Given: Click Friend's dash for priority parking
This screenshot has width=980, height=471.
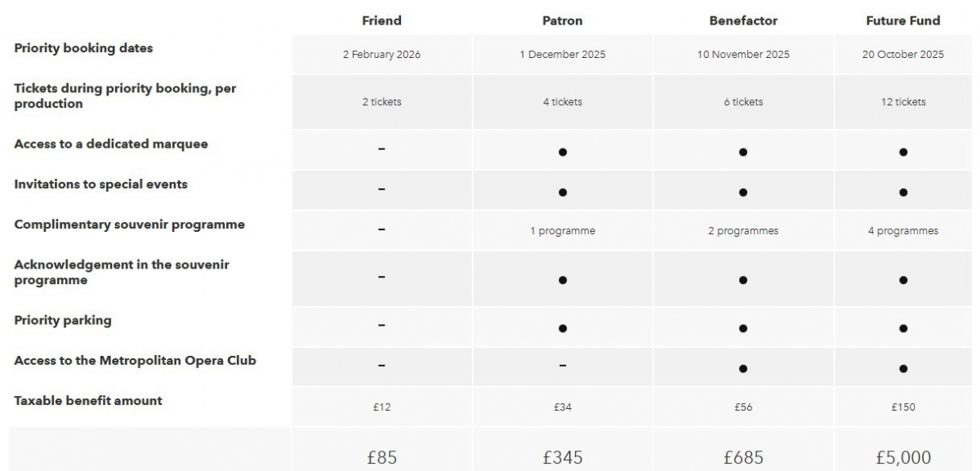Looking at the screenshot, I should coord(381,325).
